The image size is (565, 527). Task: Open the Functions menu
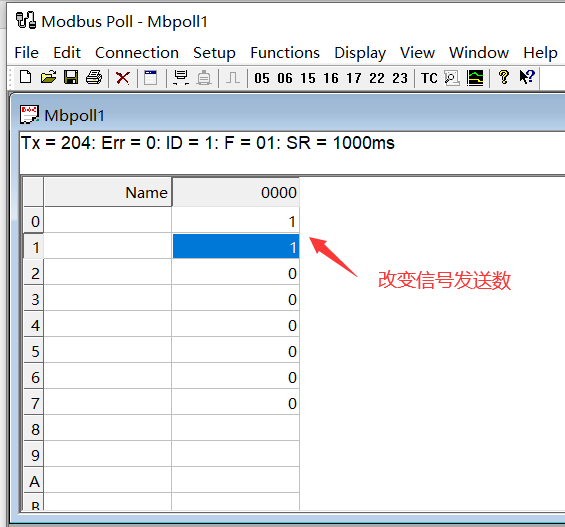click(285, 53)
